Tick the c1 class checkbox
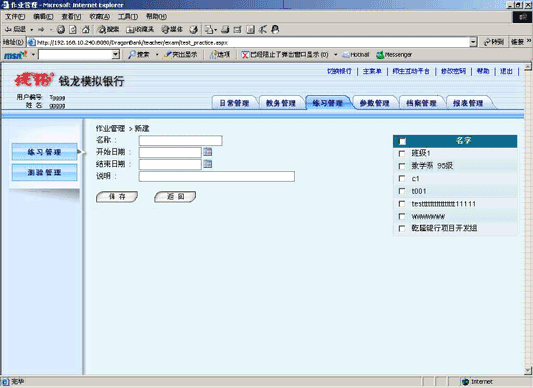Screen dimensions: 533x388 click(402, 179)
